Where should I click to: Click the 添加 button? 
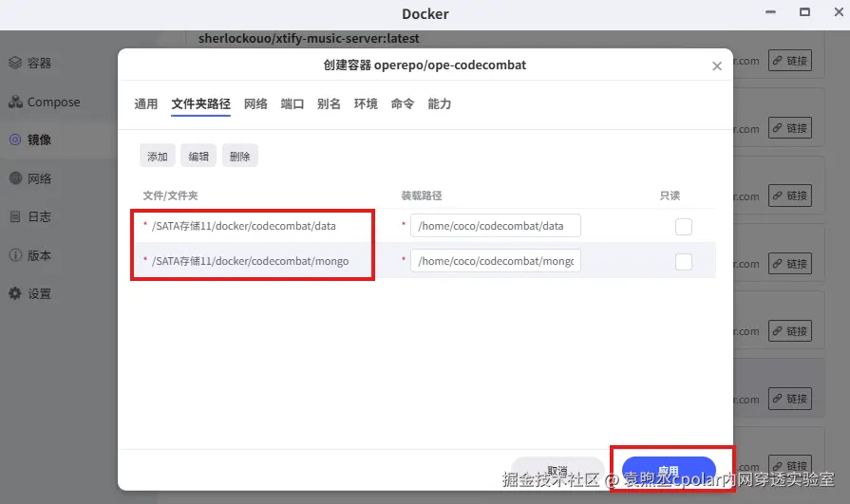pos(158,156)
